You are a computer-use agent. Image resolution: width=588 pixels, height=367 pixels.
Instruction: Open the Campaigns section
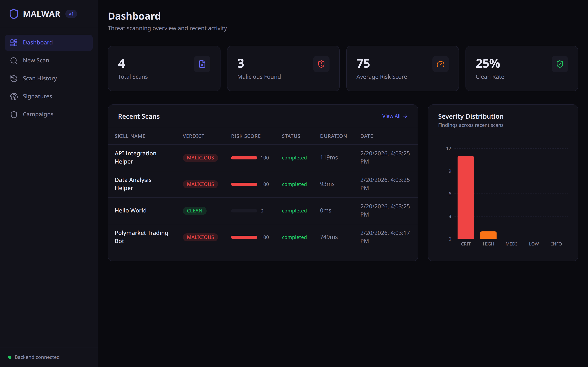38,114
